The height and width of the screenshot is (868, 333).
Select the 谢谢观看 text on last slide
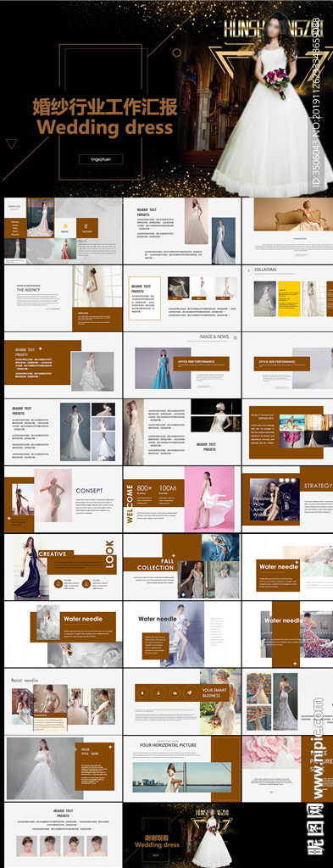click(x=157, y=837)
